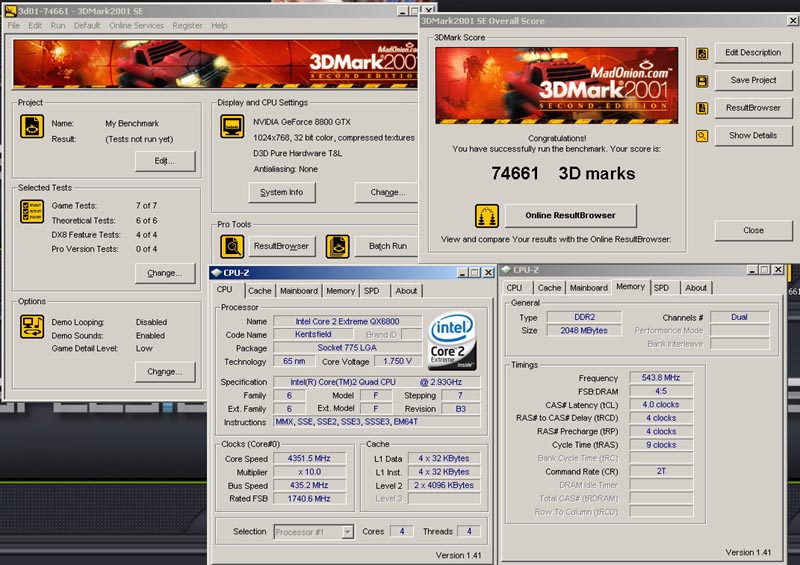
Task: Select Mainboard tab in right CPU-Z window
Action: tap(589, 288)
